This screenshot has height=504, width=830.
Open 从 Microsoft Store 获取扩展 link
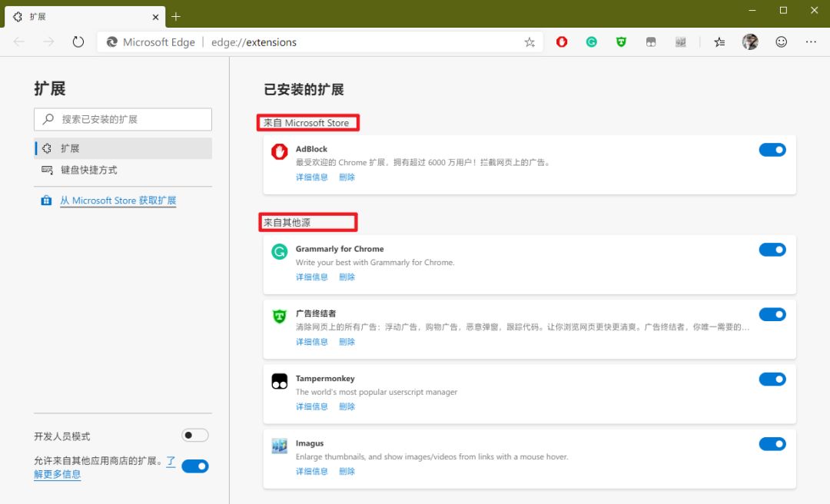(118, 201)
